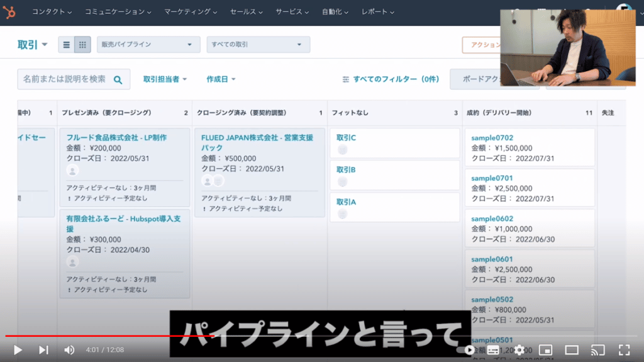
Task: Enable miniplayer mode
Action: tap(545, 350)
